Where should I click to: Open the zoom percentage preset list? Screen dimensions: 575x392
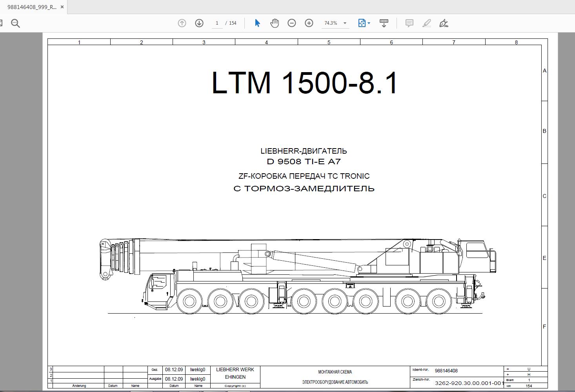pyautogui.click(x=344, y=23)
